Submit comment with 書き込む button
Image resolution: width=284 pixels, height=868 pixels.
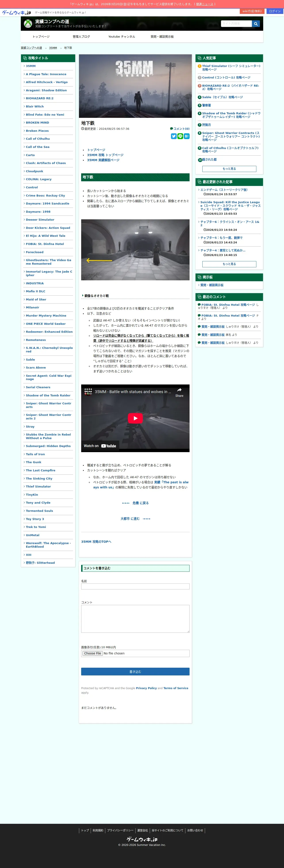point(135,671)
